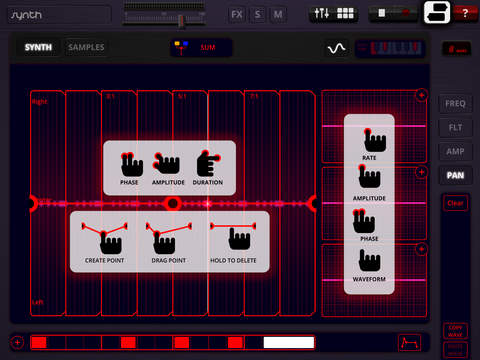
Task: Switch to the SAMPLES tab
Action: click(x=86, y=47)
